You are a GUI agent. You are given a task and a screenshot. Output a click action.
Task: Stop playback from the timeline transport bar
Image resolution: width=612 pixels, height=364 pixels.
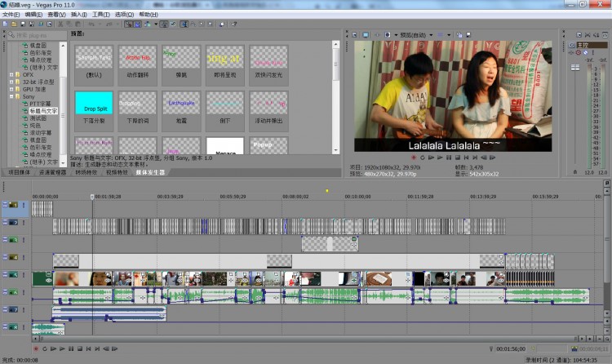click(80, 348)
